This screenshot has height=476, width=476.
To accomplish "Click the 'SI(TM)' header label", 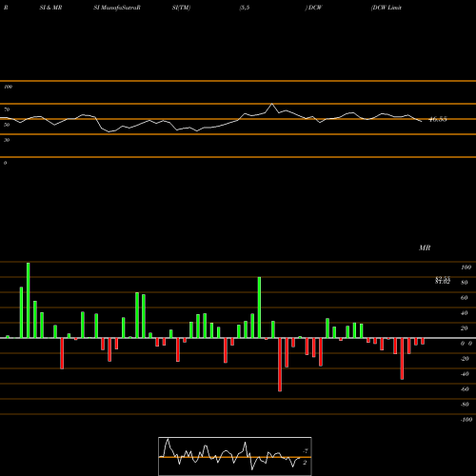I will pyautogui.click(x=181, y=8).
